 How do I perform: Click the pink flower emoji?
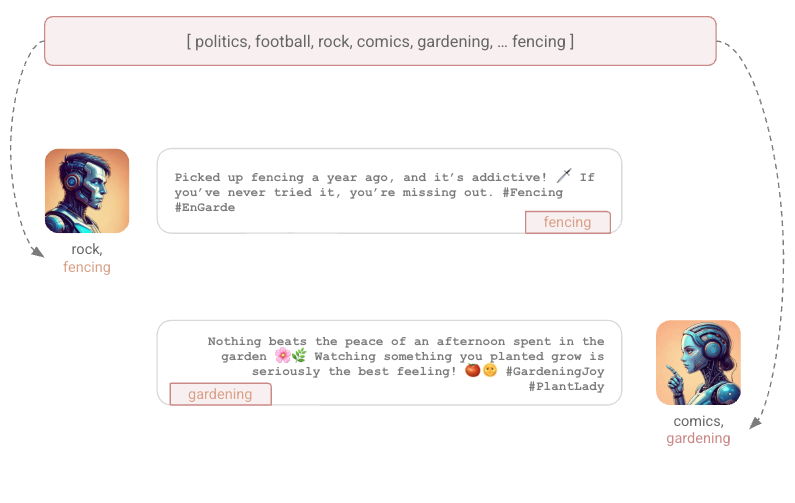(x=282, y=356)
